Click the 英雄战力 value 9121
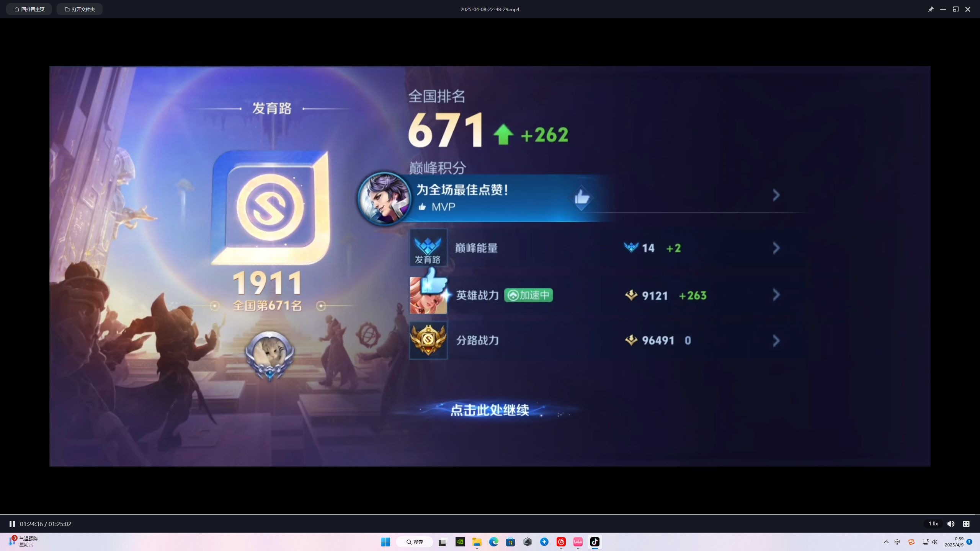This screenshot has width=980, height=551. tap(655, 295)
